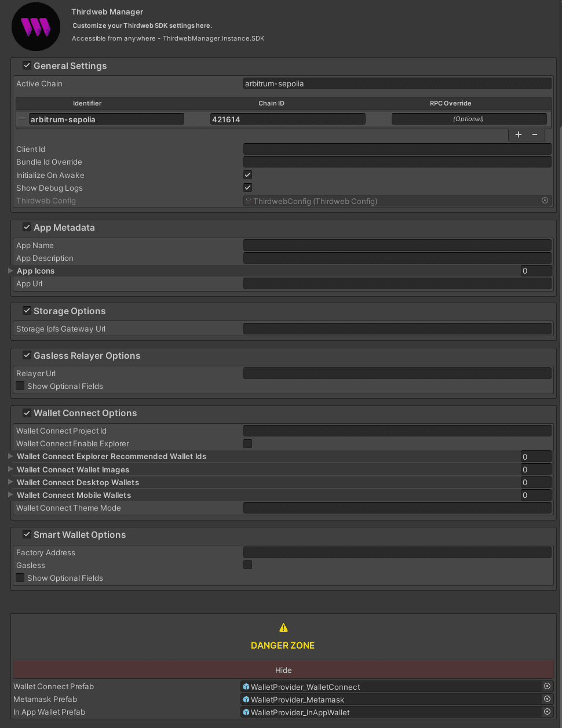The image size is (562, 728).
Task: Expand Wallet Connect Mobile Wallets list
Action: (10, 494)
